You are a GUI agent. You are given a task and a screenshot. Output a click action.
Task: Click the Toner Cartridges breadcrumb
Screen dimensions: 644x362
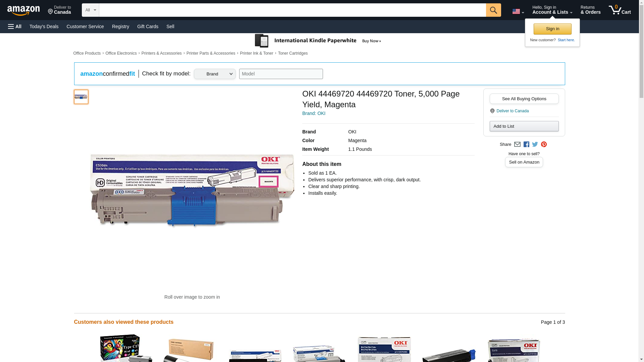click(x=292, y=53)
